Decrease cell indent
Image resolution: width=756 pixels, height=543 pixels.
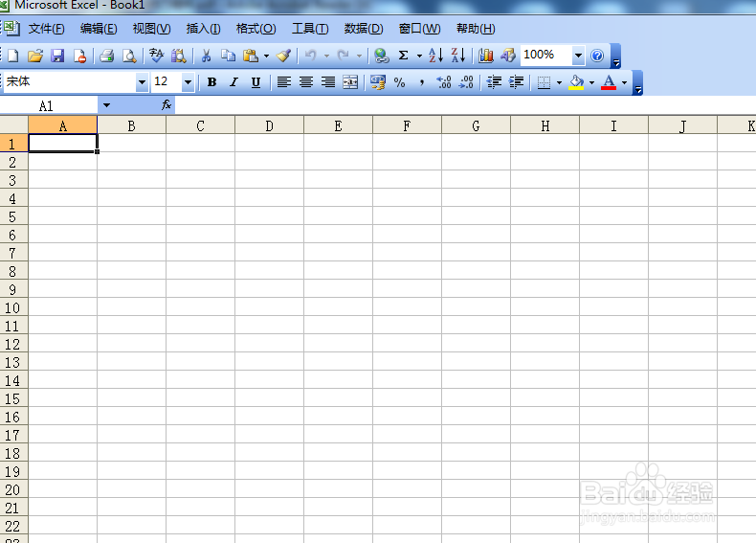(494, 82)
